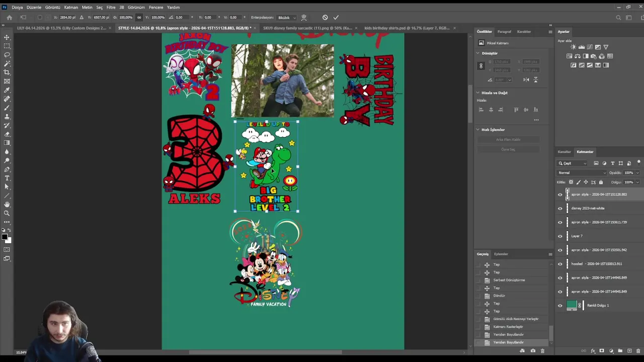Toggle width-height link in Properties Dönüştür

click(481, 66)
